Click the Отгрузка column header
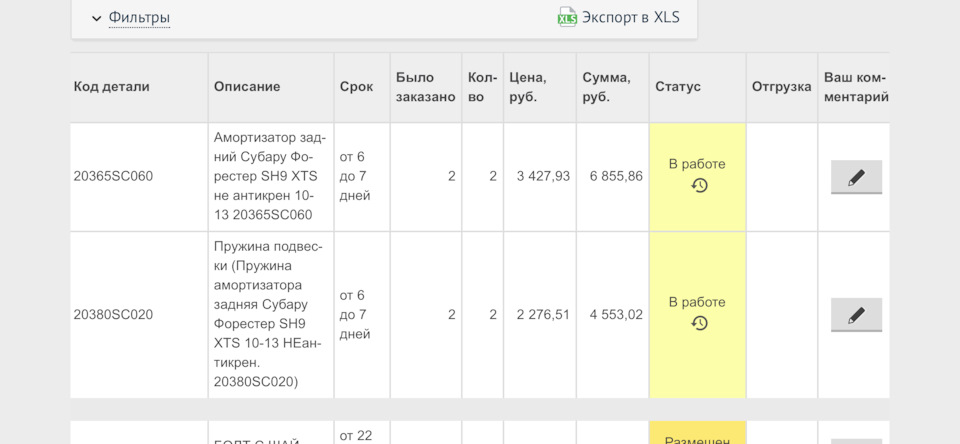960x444 pixels. tap(781, 86)
